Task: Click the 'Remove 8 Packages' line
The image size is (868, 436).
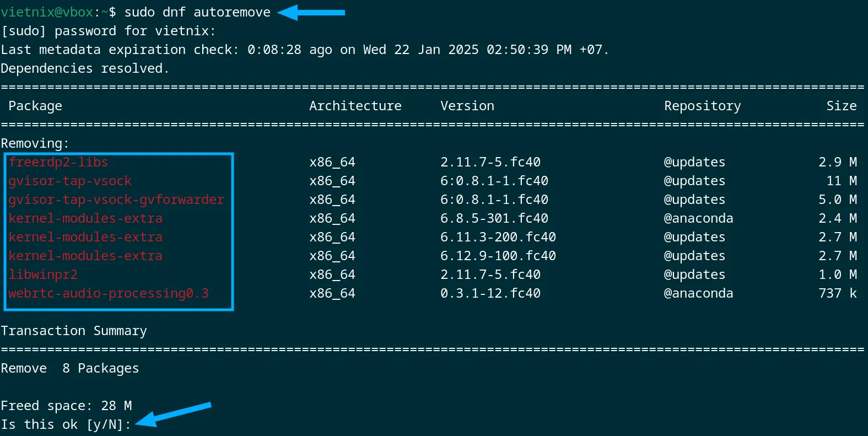Action: [x=70, y=368]
